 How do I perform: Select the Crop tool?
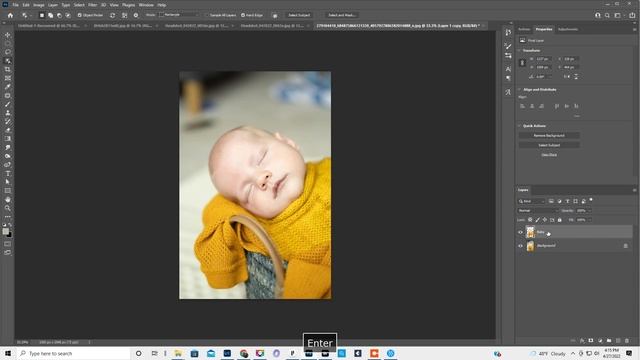[8, 69]
